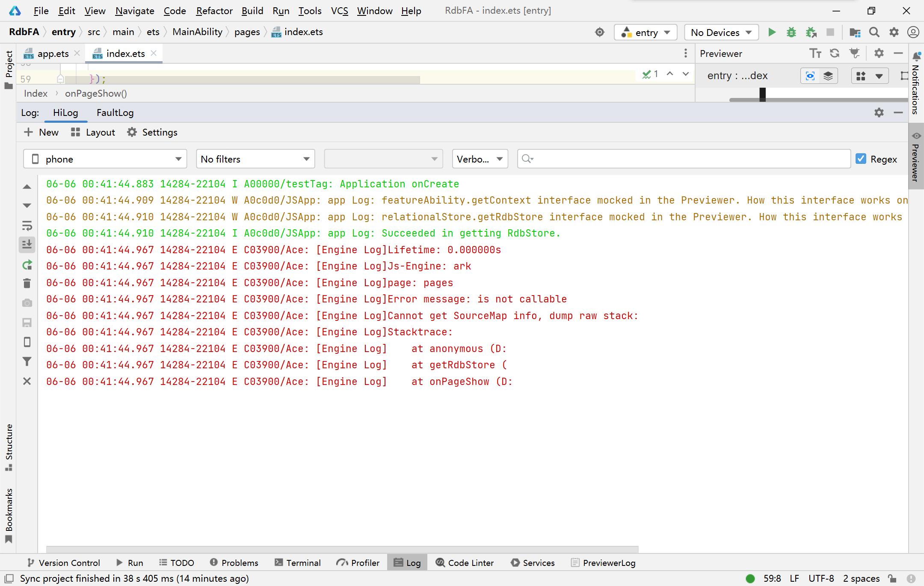The image size is (924, 586).
Task: Clear the log with trash icon
Action: click(x=27, y=283)
